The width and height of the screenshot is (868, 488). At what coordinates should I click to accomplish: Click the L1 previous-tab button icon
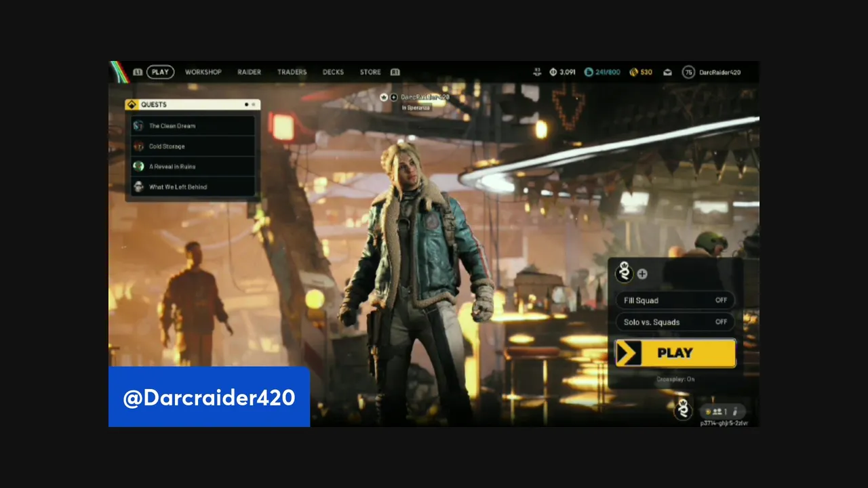[x=138, y=72]
